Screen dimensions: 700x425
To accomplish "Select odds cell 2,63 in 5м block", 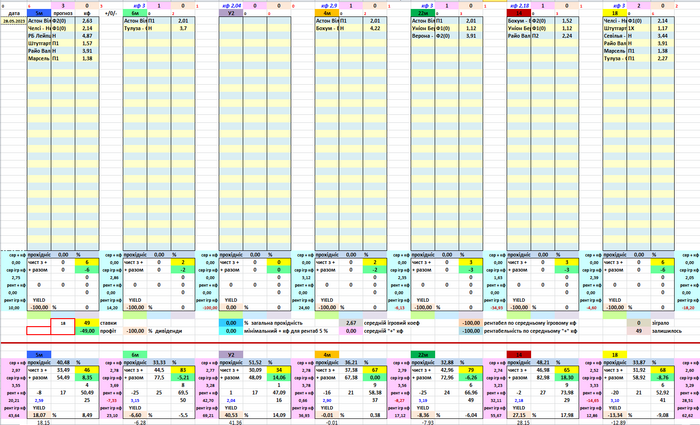I will pyautogui.click(x=87, y=21).
